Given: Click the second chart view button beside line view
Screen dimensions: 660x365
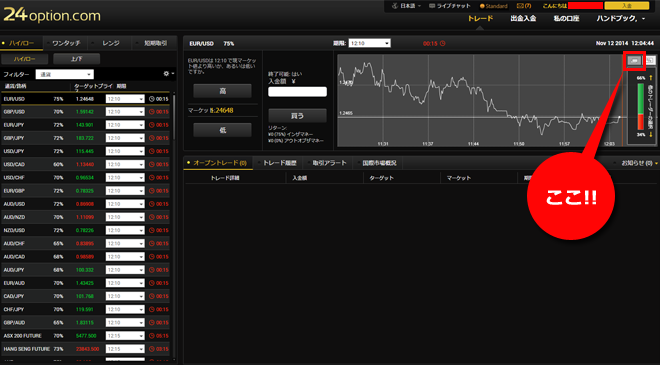Looking at the screenshot, I should coord(650,61).
